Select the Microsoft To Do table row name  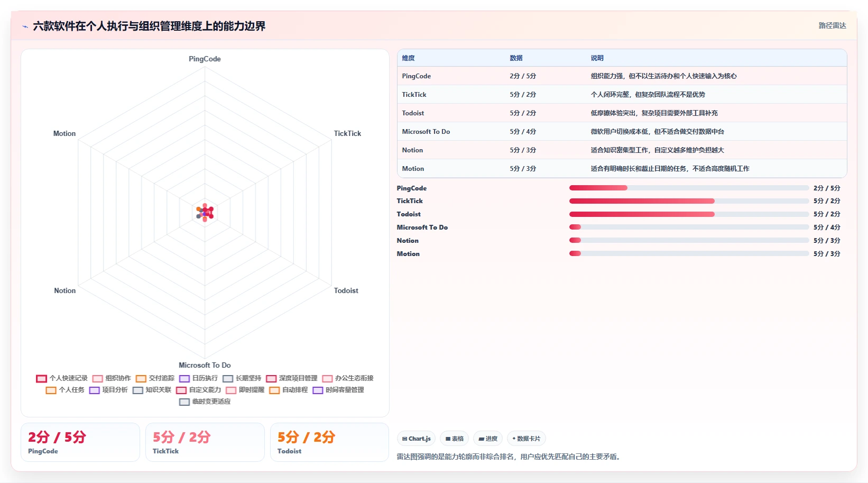(x=426, y=132)
